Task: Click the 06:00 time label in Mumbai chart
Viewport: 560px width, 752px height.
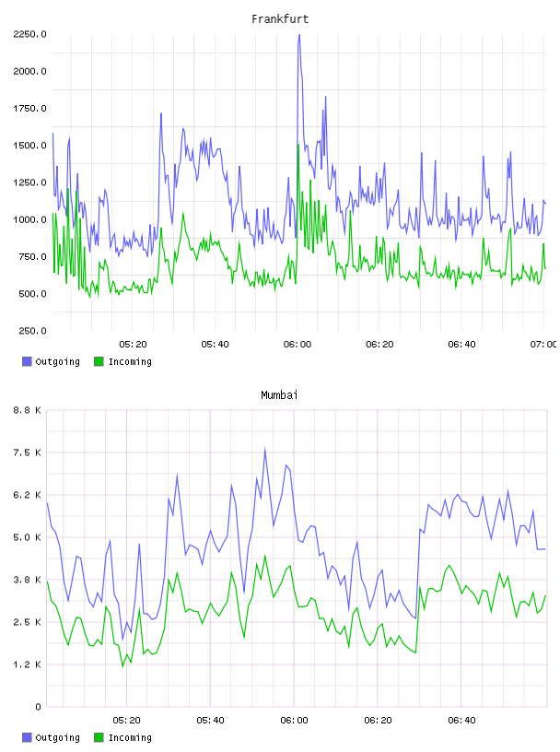Action: click(x=294, y=721)
